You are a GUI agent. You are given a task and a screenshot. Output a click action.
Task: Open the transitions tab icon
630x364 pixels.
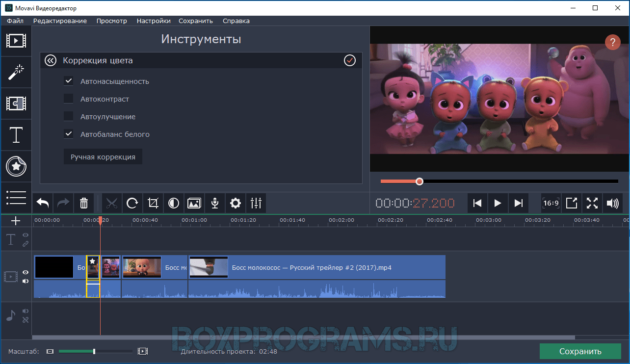tap(16, 104)
